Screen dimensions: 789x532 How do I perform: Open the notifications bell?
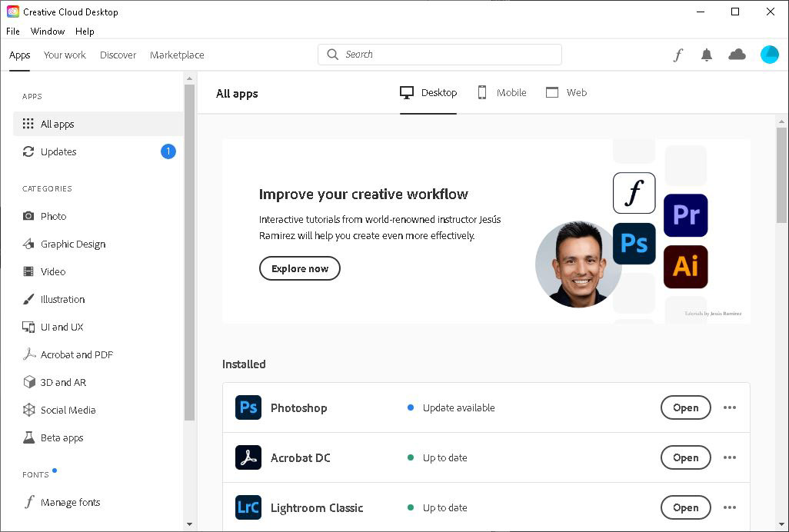pyautogui.click(x=707, y=55)
